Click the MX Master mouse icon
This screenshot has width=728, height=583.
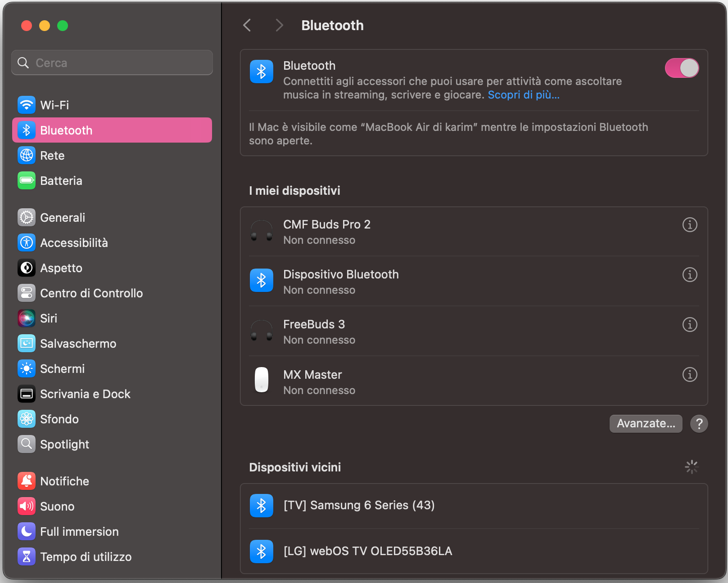262,380
